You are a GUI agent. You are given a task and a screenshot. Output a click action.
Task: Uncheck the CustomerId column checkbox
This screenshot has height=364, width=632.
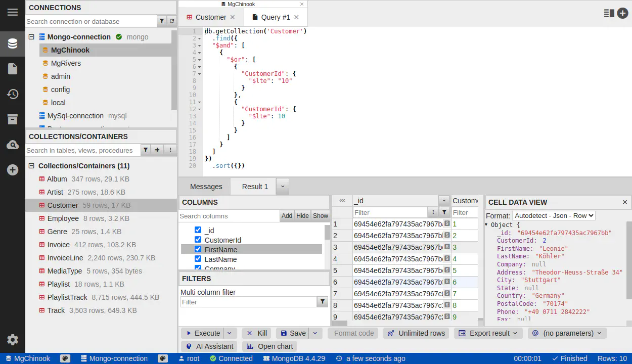[x=198, y=240]
